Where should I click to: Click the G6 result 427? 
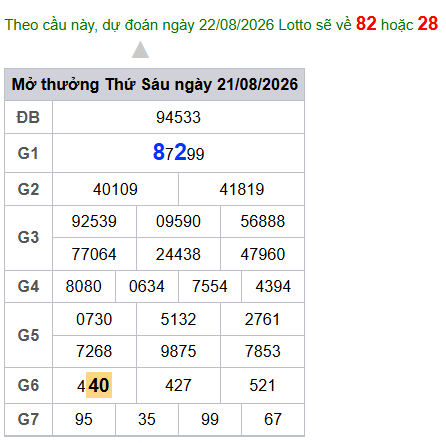click(178, 385)
